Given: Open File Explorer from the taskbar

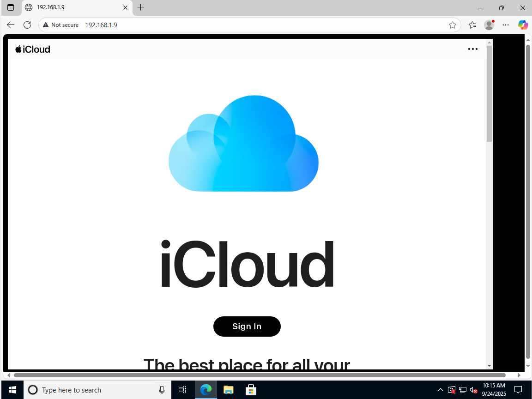Looking at the screenshot, I should (x=228, y=390).
